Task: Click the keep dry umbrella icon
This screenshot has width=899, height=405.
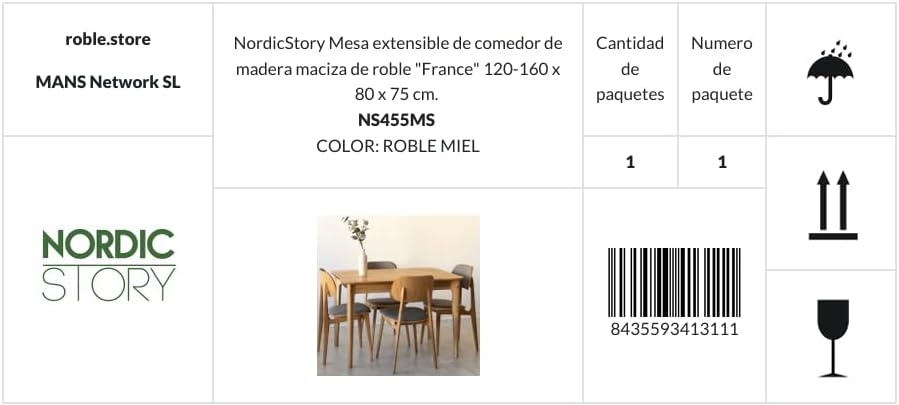Action: pyautogui.click(x=830, y=72)
